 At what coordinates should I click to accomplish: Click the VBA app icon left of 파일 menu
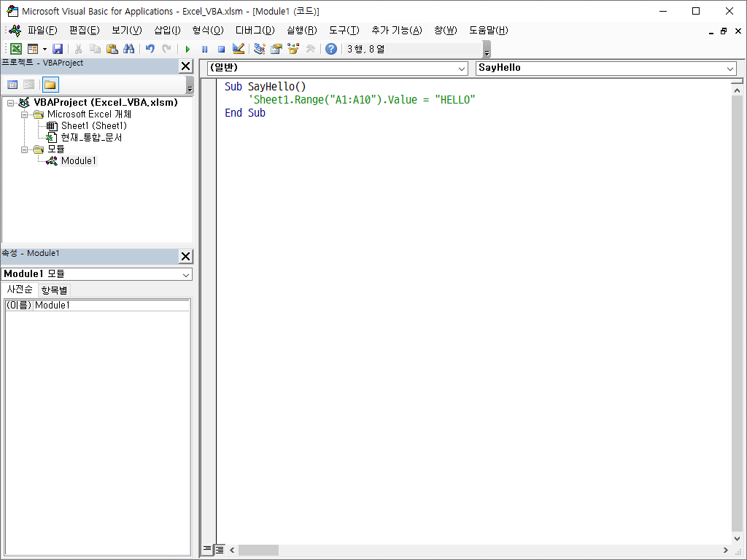15,31
